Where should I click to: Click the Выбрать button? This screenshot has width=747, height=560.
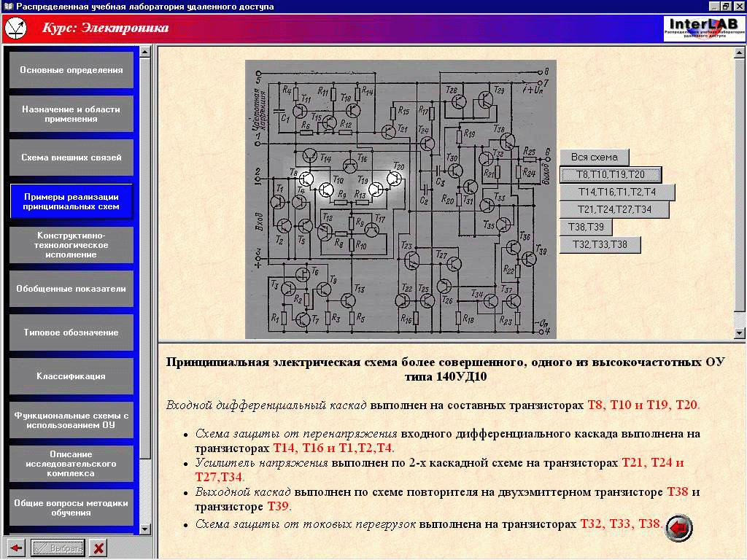point(58,548)
